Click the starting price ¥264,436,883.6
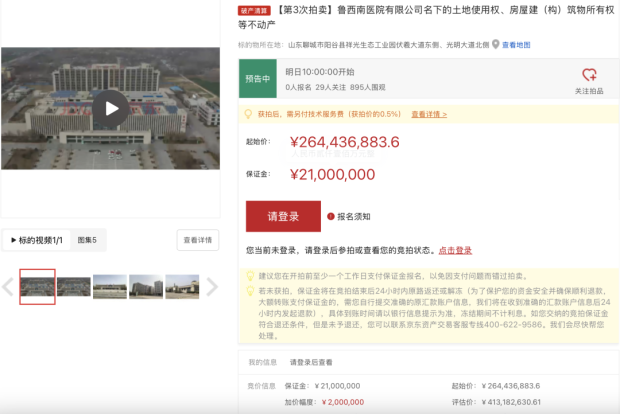Viewport: 620px width, 414px height. [x=345, y=142]
